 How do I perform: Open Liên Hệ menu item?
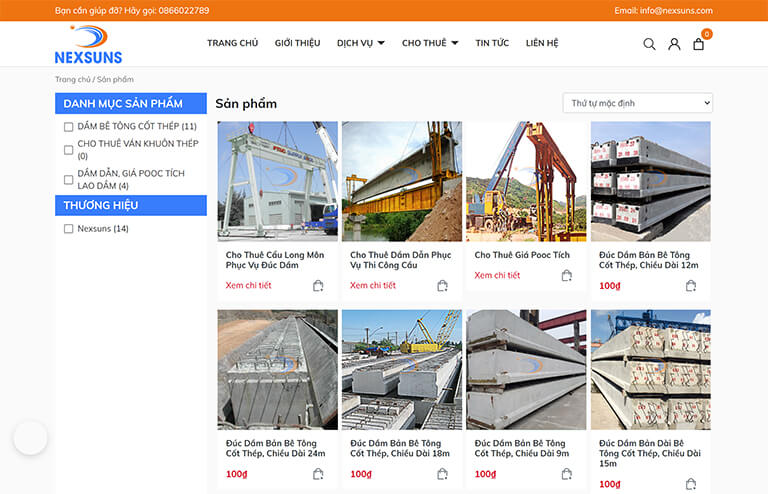point(542,43)
